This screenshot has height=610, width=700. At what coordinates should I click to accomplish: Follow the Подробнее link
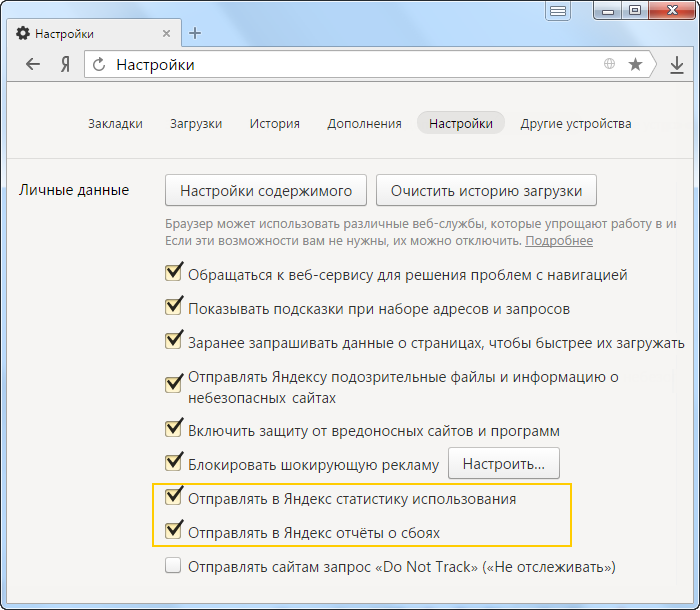click(559, 241)
